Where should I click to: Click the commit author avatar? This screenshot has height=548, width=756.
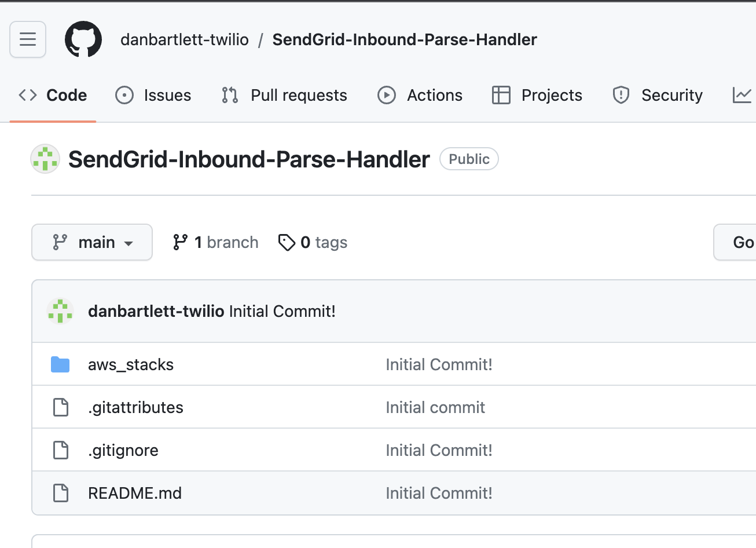(60, 311)
